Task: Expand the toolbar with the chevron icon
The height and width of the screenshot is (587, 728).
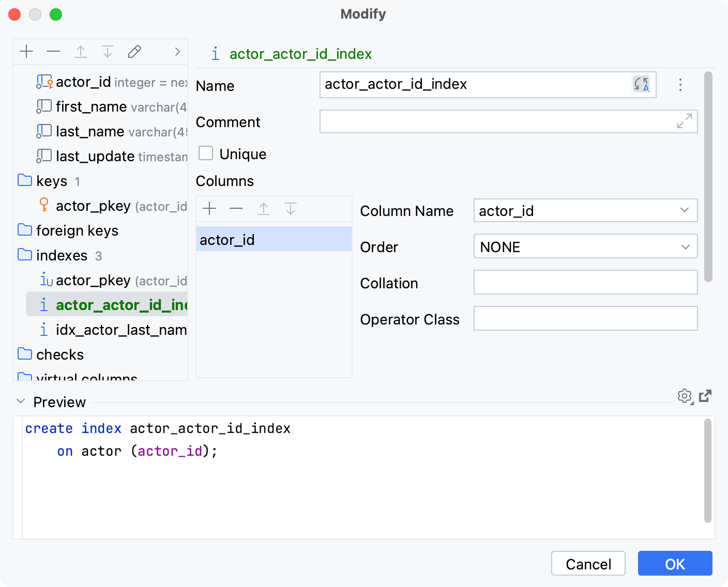Action: click(177, 52)
